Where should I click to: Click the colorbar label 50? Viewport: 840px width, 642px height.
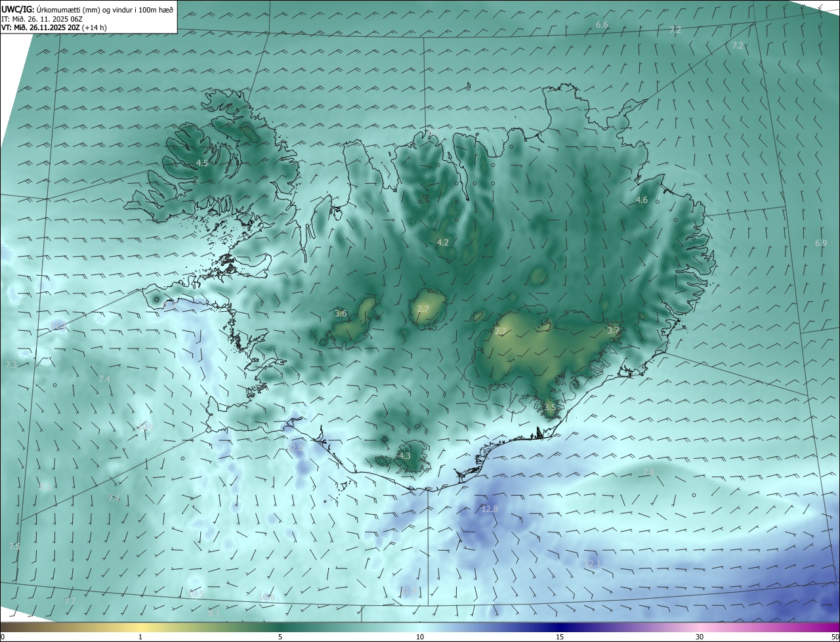(x=835, y=637)
